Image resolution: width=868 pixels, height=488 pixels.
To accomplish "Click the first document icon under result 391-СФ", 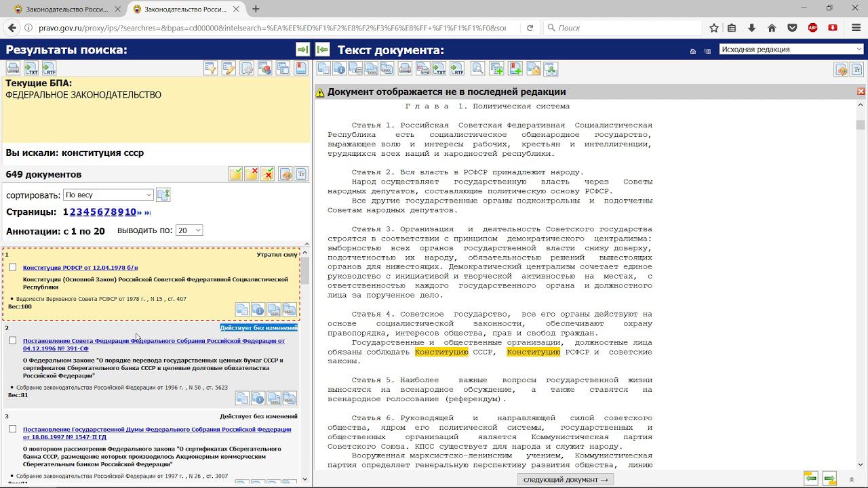I will click(x=242, y=398).
